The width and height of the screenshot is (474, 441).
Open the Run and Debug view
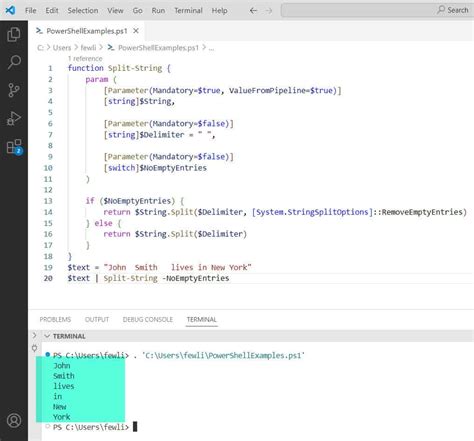click(14, 118)
